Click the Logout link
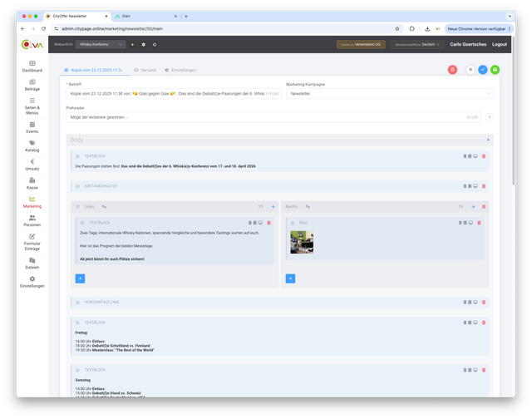The width and height of the screenshot is (532, 419). pos(499,44)
